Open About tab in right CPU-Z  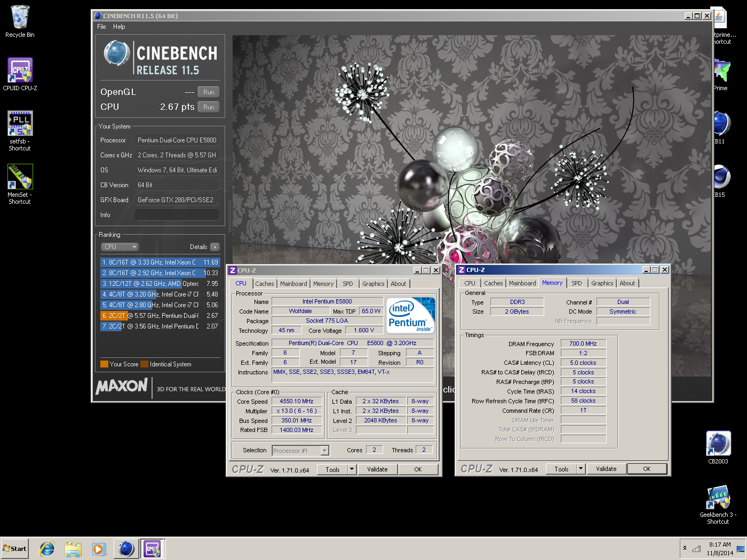[x=627, y=283]
